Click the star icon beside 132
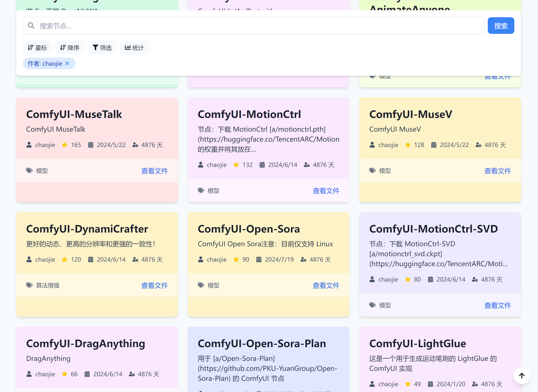This screenshot has width=538, height=392. 236,165
